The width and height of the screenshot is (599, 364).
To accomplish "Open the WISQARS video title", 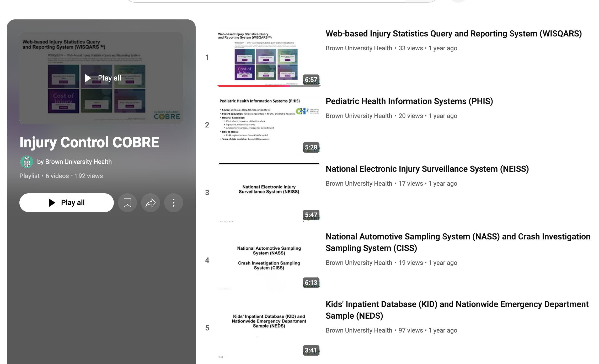I will 454,34.
